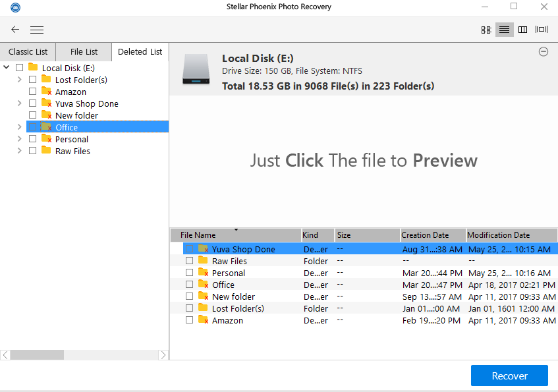Collapse the Local Disk (E:) tree node
558x392 pixels.
tap(7, 67)
